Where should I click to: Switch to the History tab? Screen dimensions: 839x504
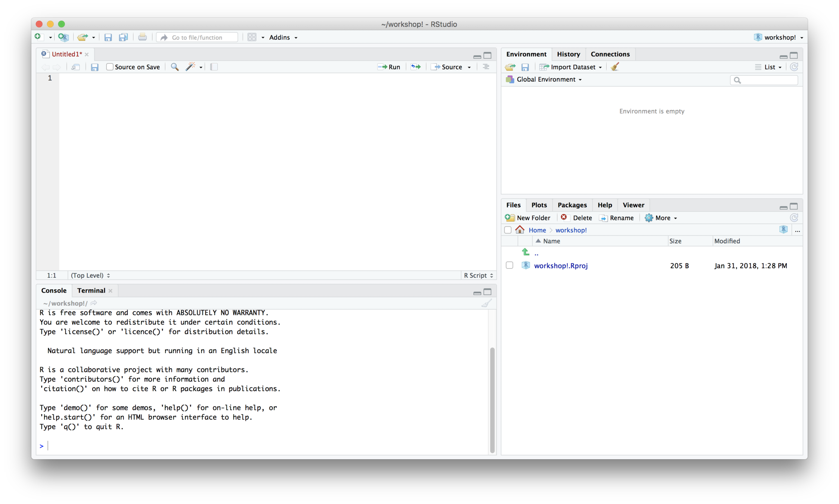568,54
